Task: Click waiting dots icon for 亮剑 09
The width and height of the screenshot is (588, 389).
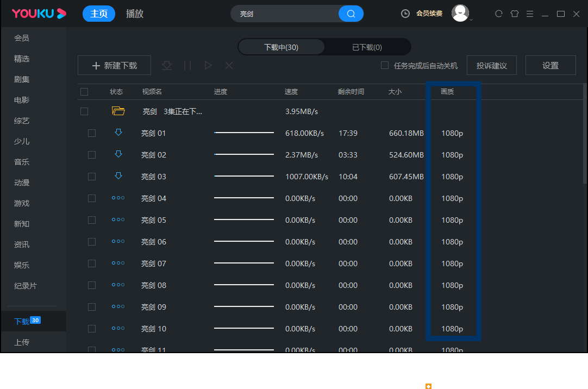Action: click(118, 306)
